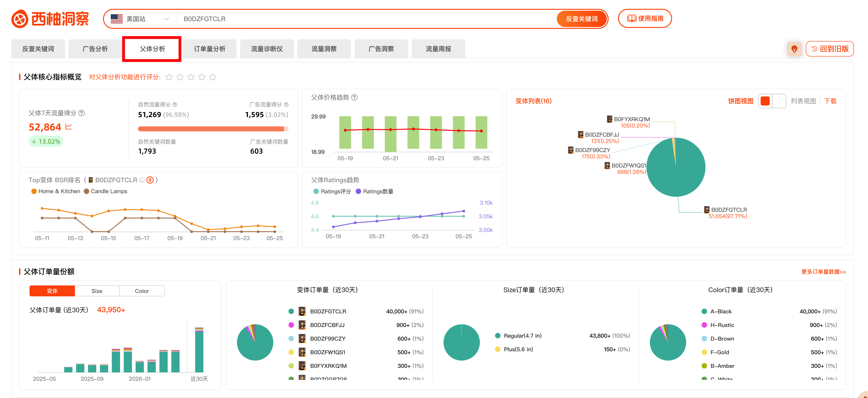Click the 变体列表(16) heading
This screenshot has width=868, height=398.
[533, 101]
